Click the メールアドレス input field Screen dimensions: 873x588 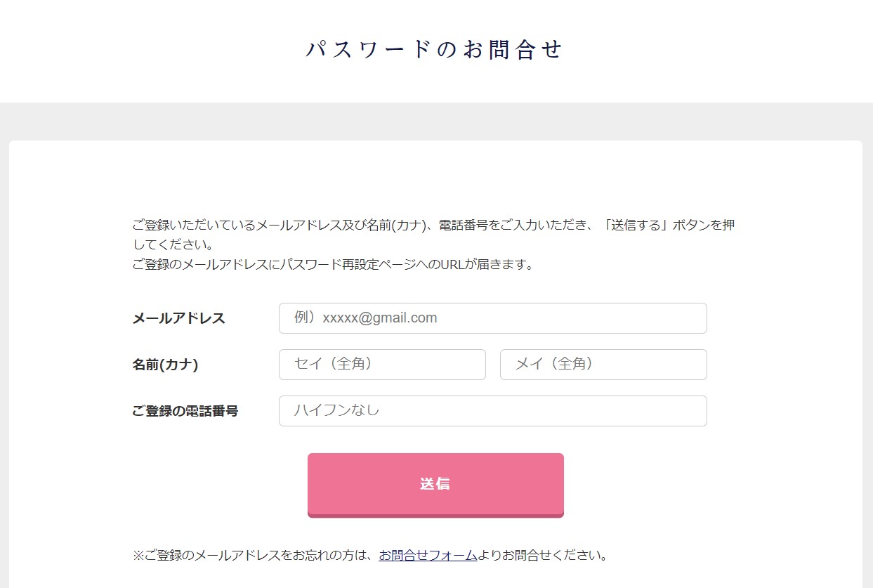pyautogui.click(x=492, y=318)
